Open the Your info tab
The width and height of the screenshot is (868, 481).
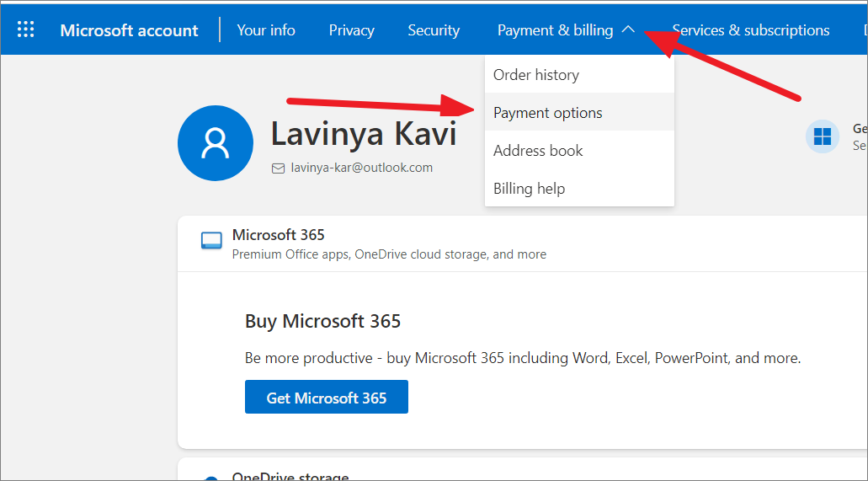266,30
